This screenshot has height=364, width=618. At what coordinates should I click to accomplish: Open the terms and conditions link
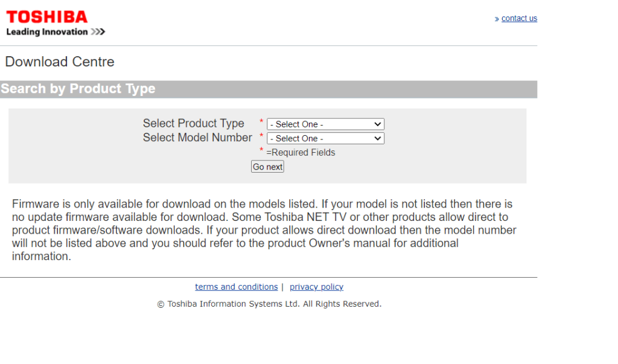pos(236,287)
